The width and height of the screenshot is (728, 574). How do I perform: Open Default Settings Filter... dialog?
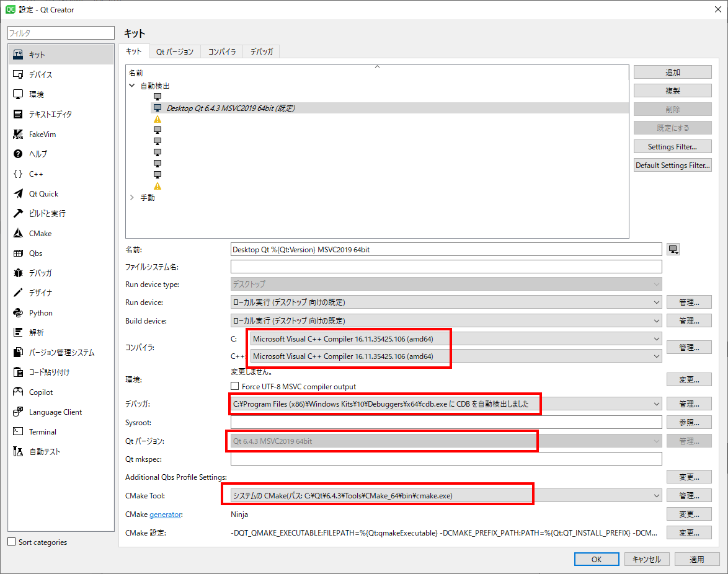[672, 165]
